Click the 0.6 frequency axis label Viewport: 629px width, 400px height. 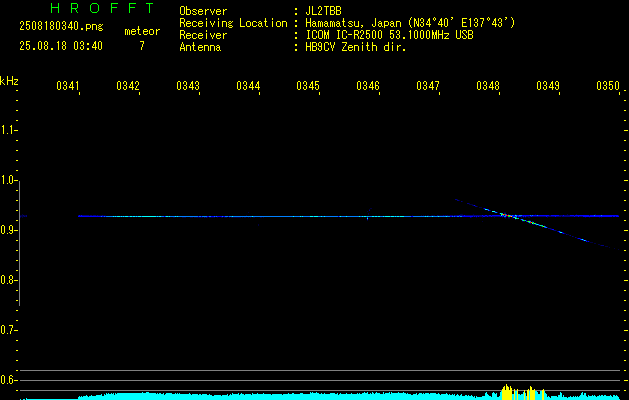pyautogui.click(x=8, y=380)
